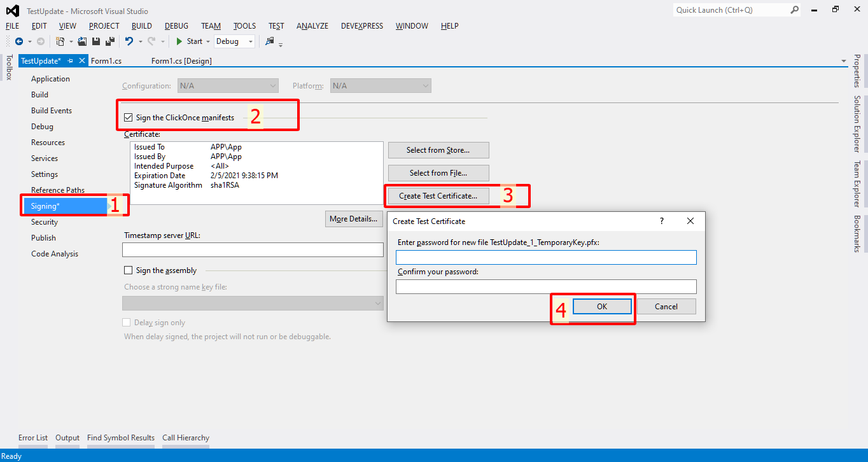Click the password field for new pfx file
868x462 pixels.
[x=546, y=257]
